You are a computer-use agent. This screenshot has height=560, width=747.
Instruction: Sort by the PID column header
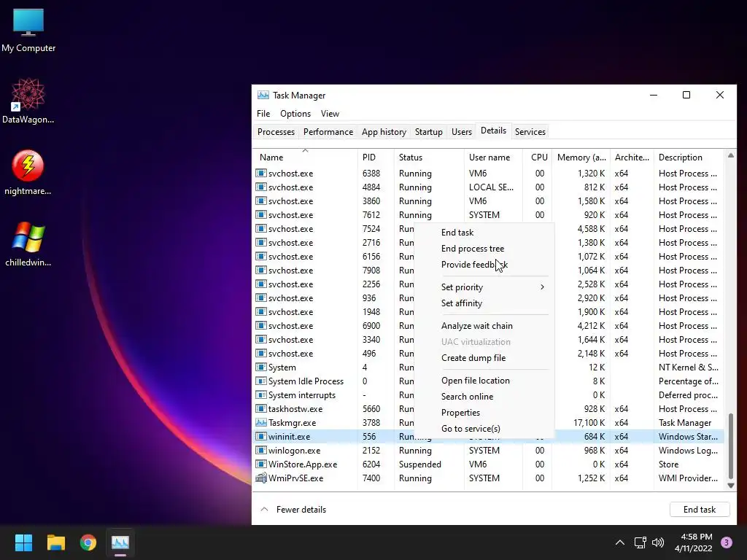[x=376, y=157]
